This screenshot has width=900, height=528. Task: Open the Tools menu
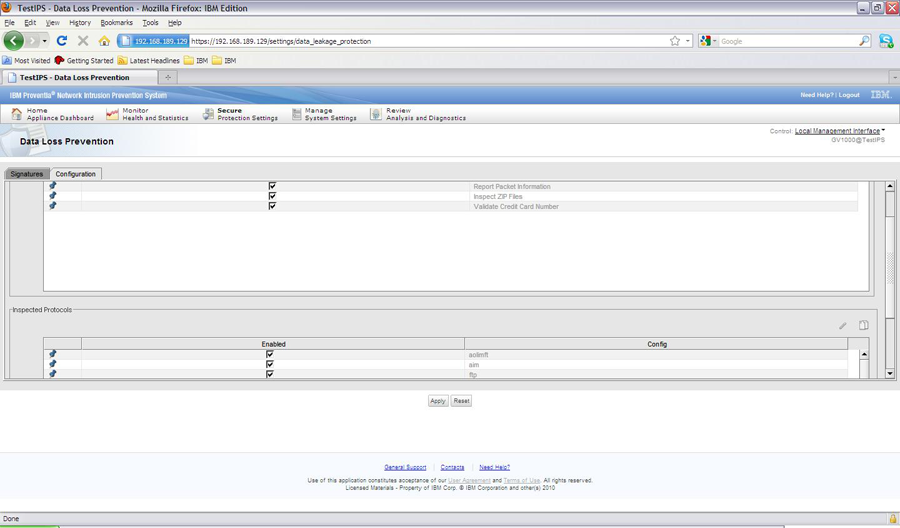coord(150,22)
